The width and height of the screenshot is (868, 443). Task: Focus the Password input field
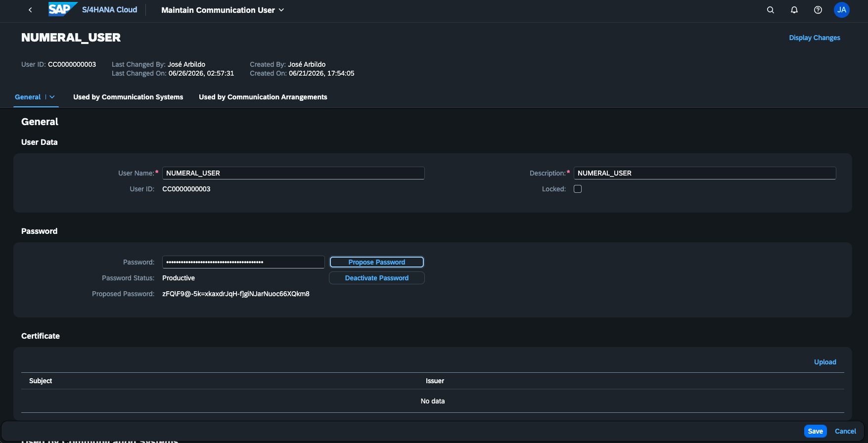(243, 262)
